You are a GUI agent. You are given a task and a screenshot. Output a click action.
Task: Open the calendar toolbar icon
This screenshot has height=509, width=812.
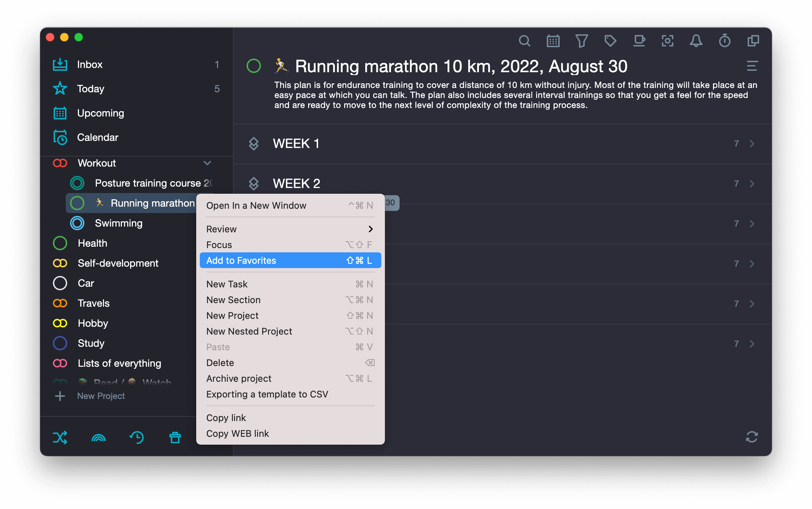(553, 41)
